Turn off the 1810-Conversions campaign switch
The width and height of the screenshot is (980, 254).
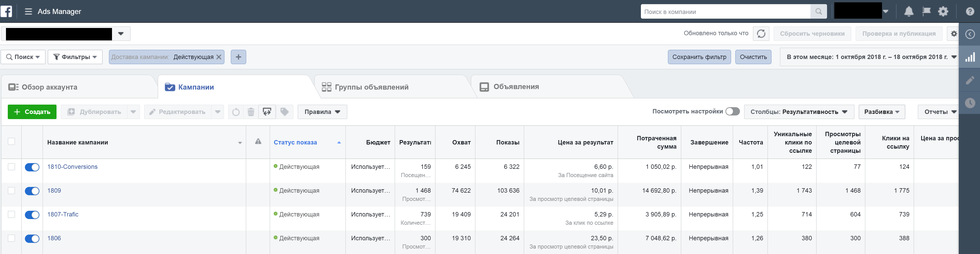pos(32,168)
